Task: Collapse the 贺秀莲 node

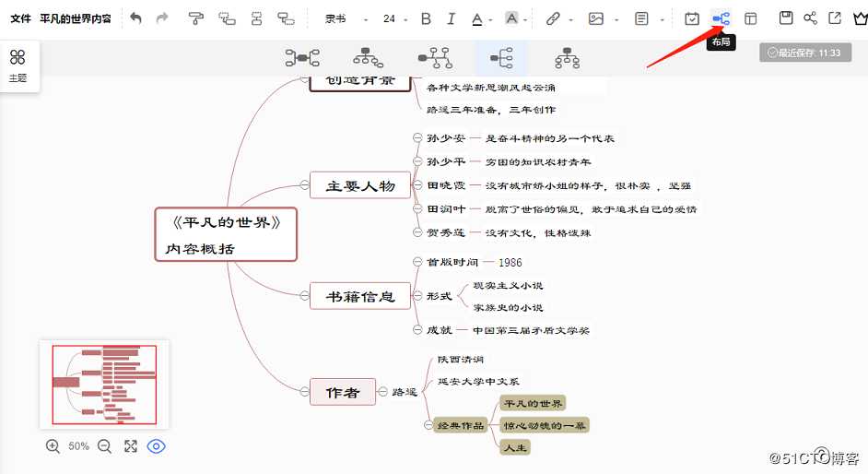Action: click(x=417, y=232)
